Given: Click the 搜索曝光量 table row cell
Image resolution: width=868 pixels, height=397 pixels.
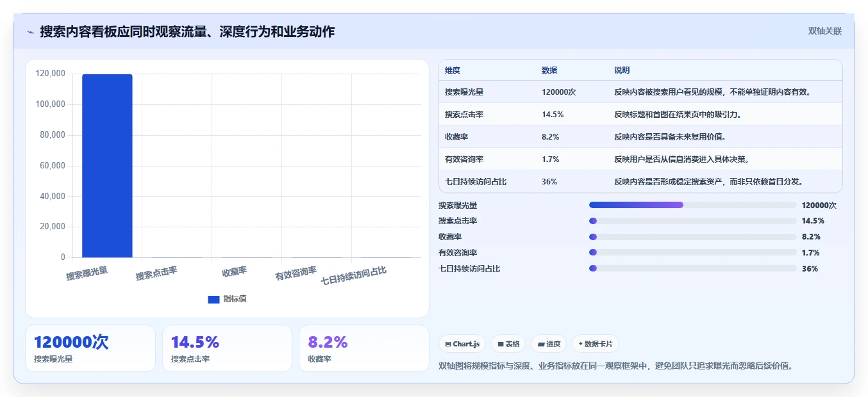Looking at the screenshot, I should 464,92.
